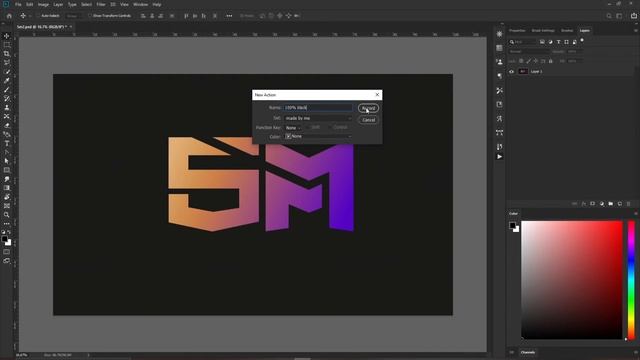Add layer style fx icon
Image resolution: width=640 pixels, height=360 pixels.
click(584, 204)
